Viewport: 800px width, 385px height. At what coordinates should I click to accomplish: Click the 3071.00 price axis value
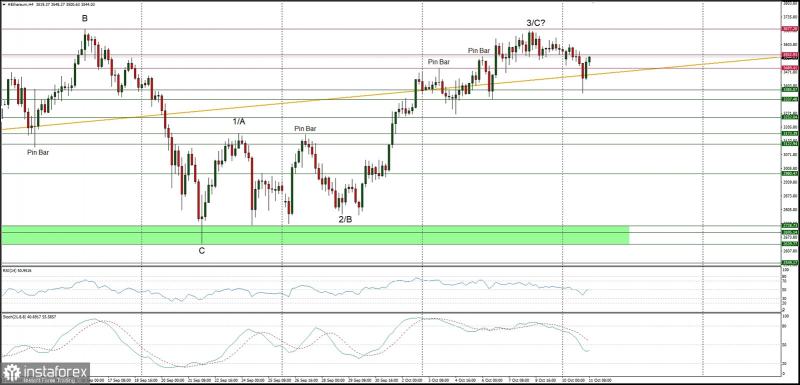point(790,155)
